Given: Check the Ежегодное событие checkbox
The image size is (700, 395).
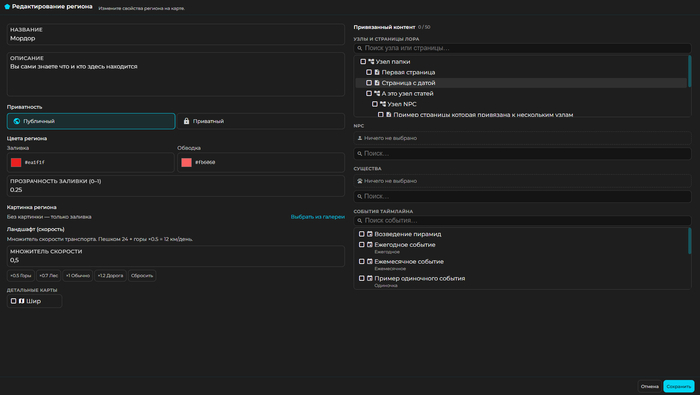Looking at the screenshot, I should pos(362,245).
